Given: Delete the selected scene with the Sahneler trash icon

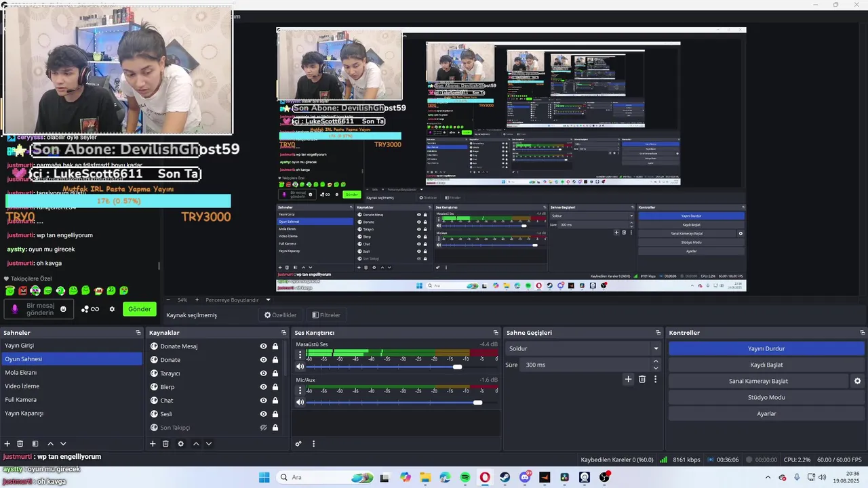Looking at the screenshot, I should tap(20, 444).
